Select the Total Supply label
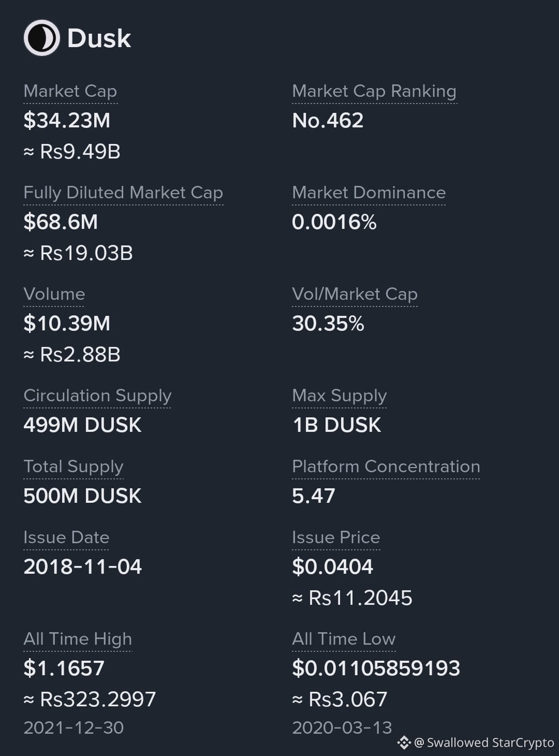 coord(73,467)
